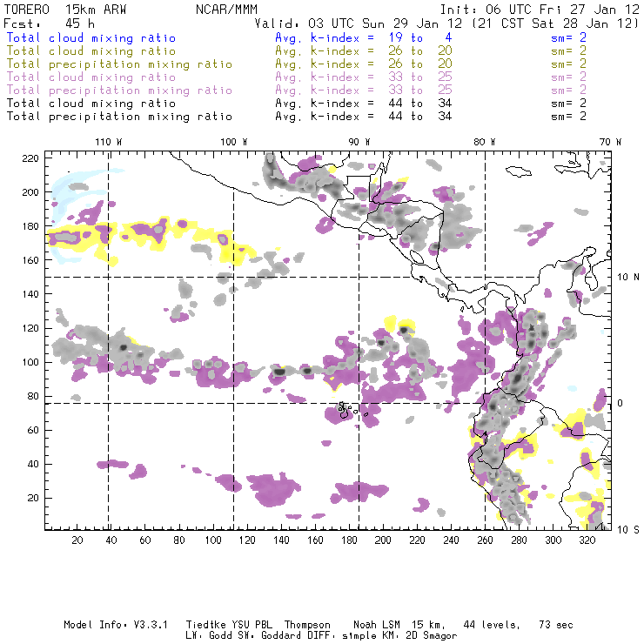The width and height of the screenshot is (644, 644).
Task: Click the "Tiedtke" scheme name
Action: coord(205,625)
